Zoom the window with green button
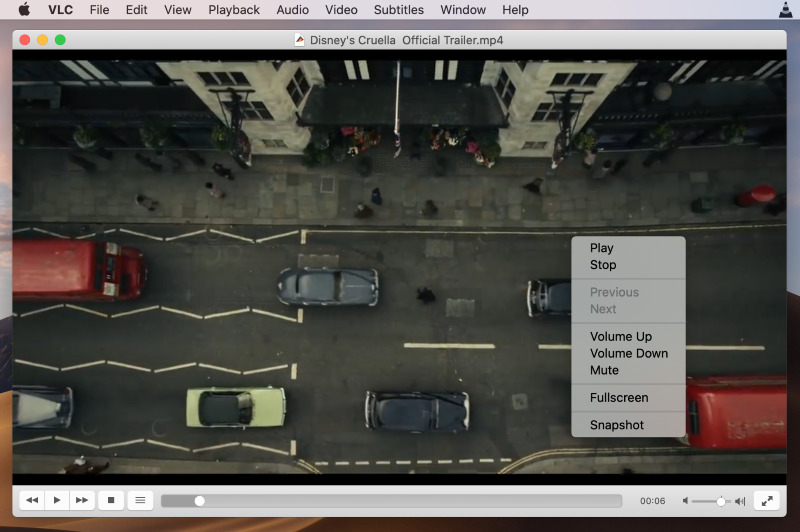 click(x=60, y=40)
